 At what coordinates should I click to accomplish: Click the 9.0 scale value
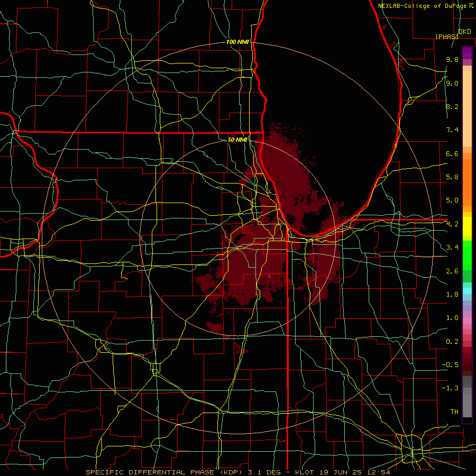pos(452,83)
